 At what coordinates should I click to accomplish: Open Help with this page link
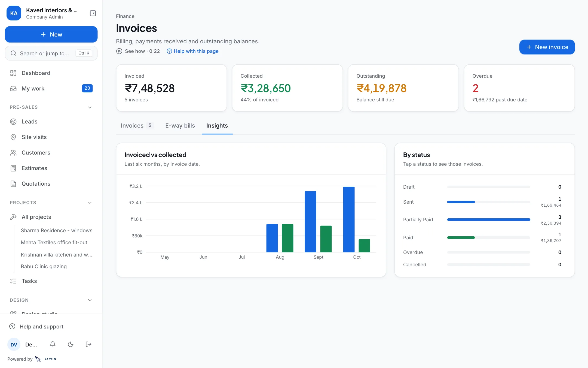coord(193,51)
